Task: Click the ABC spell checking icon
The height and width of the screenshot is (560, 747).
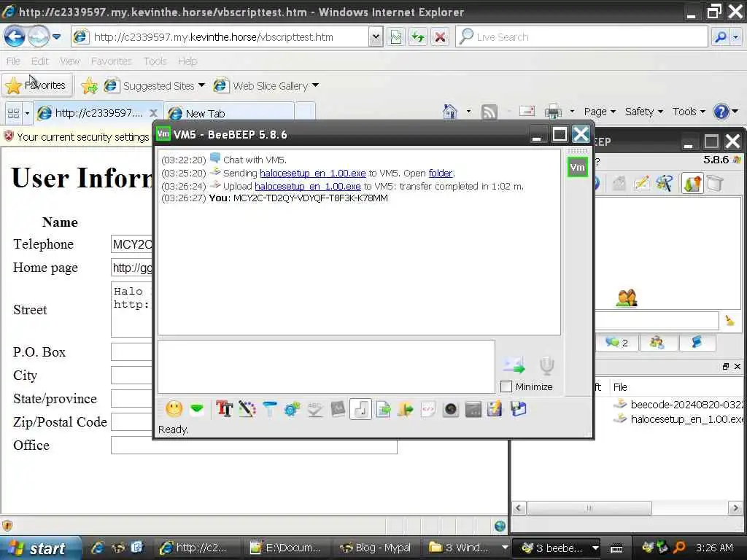Action: [x=315, y=409]
